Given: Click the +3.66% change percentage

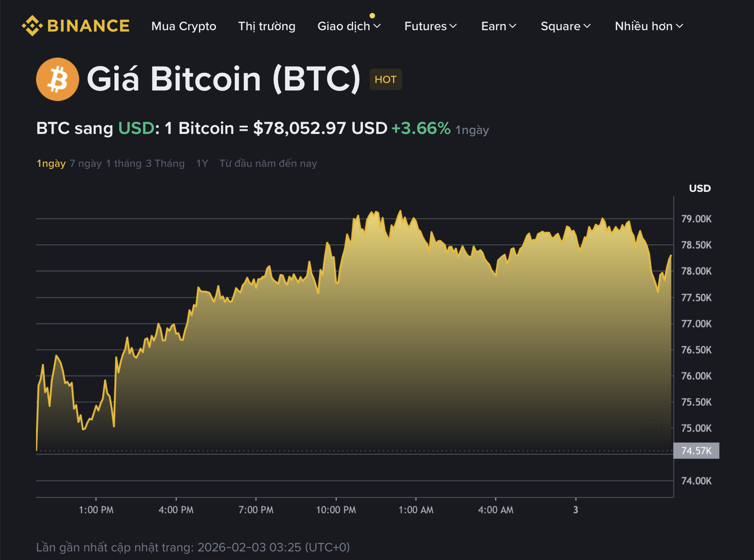Looking at the screenshot, I should click(x=420, y=128).
